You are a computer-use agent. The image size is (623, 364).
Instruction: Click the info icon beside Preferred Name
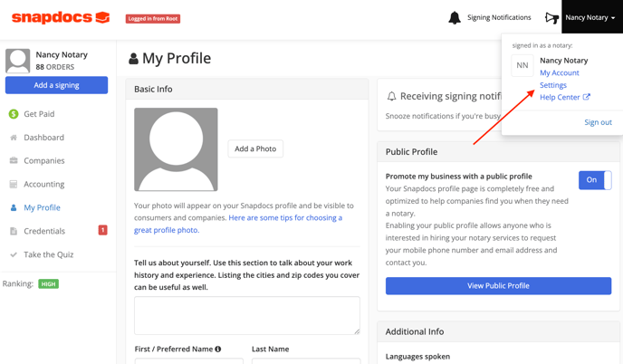coord(218,350)
